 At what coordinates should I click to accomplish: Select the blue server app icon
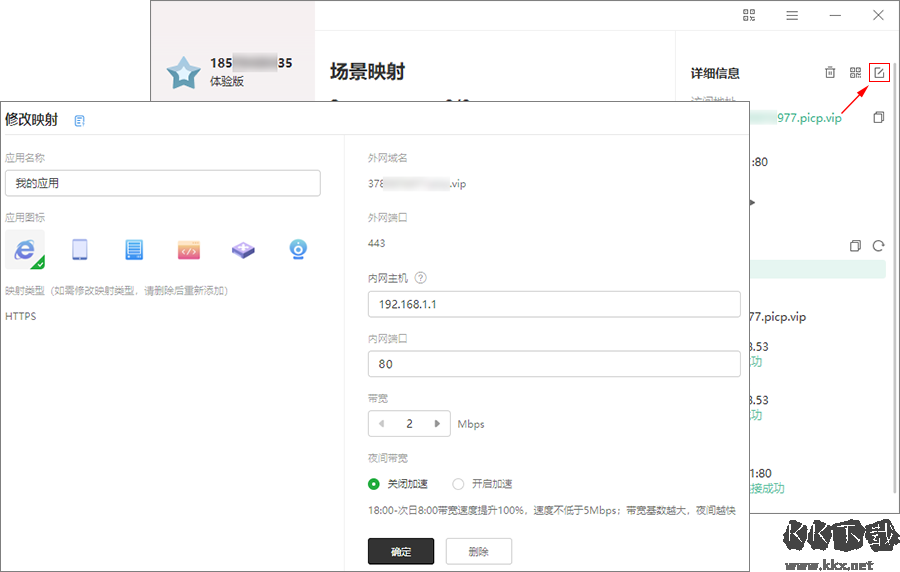(x=134, y=250)
